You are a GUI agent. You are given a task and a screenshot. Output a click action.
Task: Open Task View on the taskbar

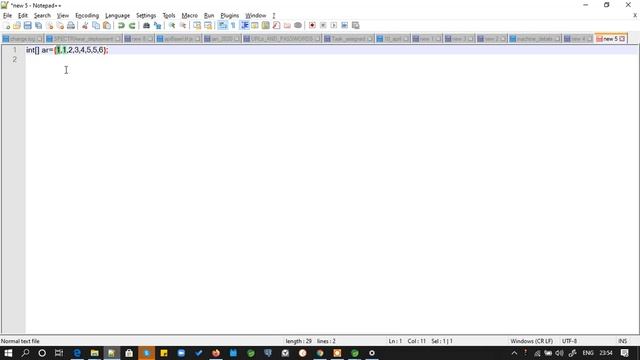click(59, 353)
